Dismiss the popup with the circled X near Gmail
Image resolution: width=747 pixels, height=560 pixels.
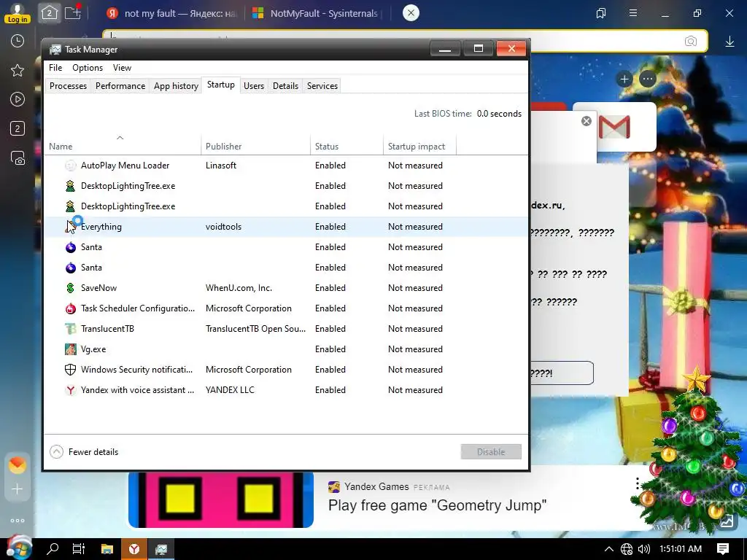tap(587, 121)
